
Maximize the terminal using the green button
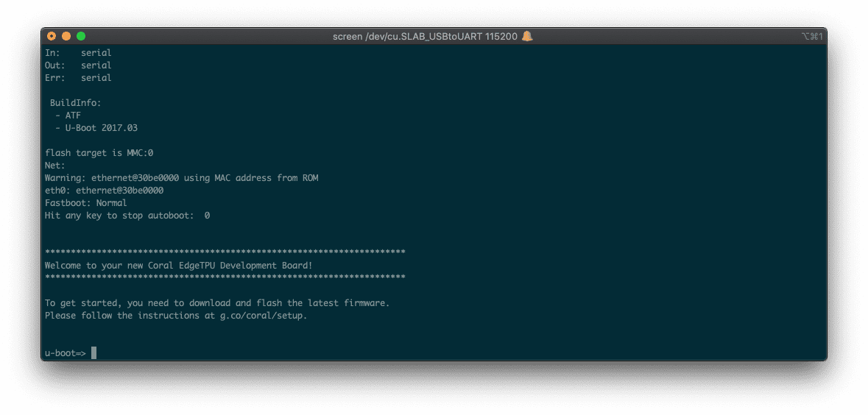click(81, 36)
